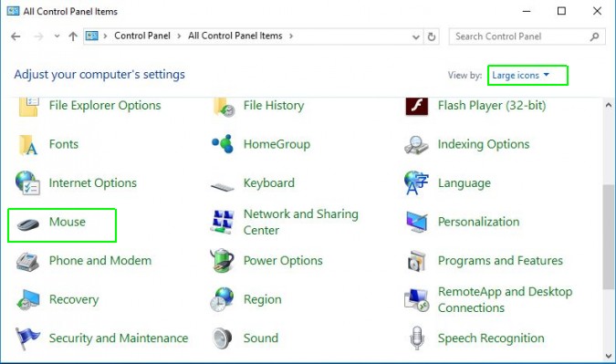
Task: Expand the address bar history dropdown
Action: (x=416, y=36)
